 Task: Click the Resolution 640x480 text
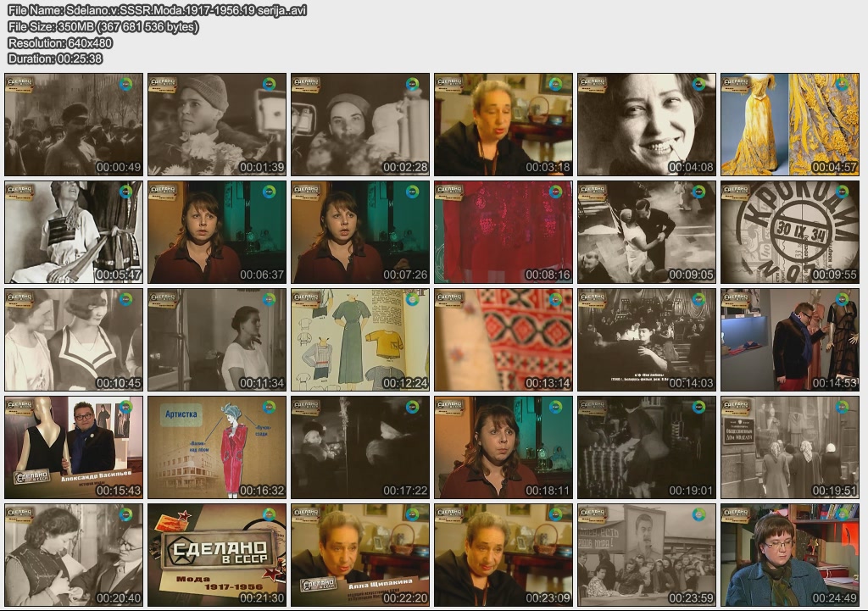click(60, 42)
